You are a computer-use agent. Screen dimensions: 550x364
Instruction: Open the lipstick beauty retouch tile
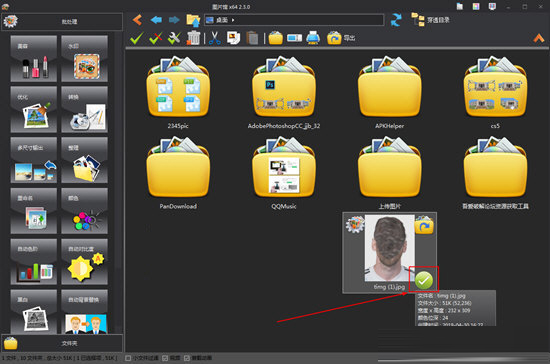34,59
